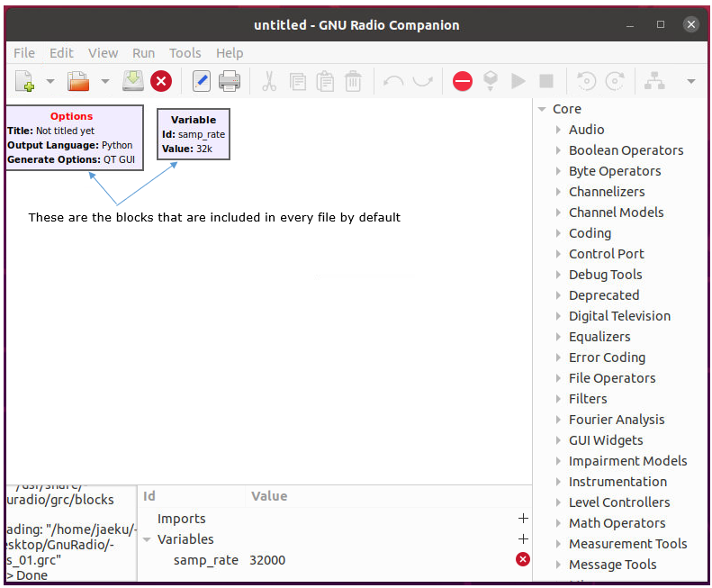The height and width of the screenshot is (588, 712).
Task: Redo action with Redo arrow
Action: [x=423, y=82]
